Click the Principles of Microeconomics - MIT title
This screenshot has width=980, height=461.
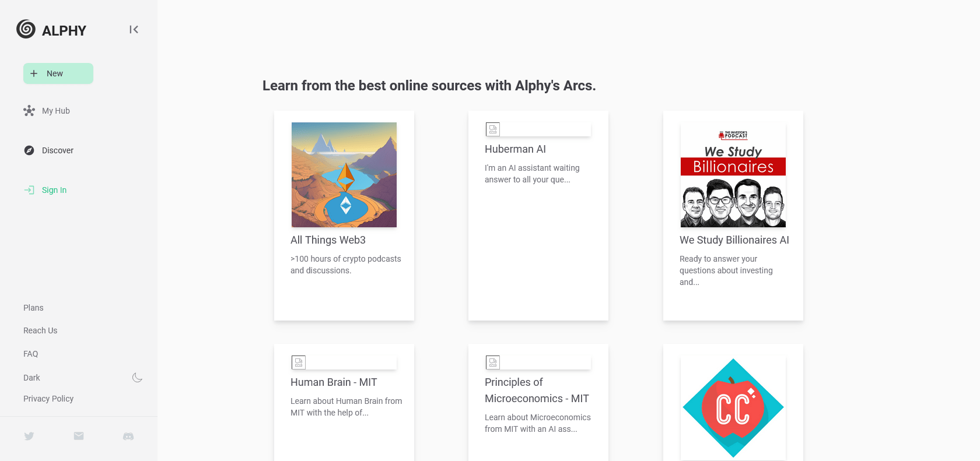[537, 390]
